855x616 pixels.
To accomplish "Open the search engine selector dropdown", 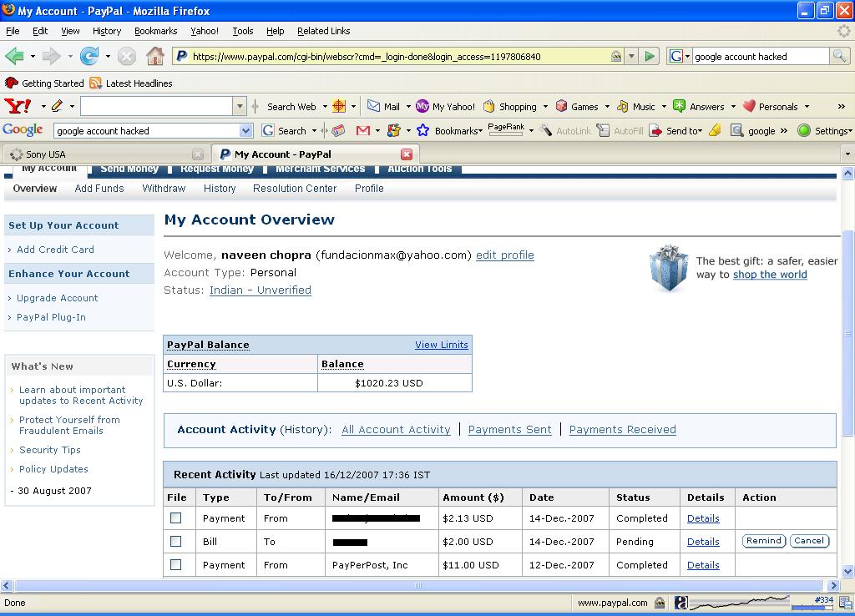I will coord(687,56).
